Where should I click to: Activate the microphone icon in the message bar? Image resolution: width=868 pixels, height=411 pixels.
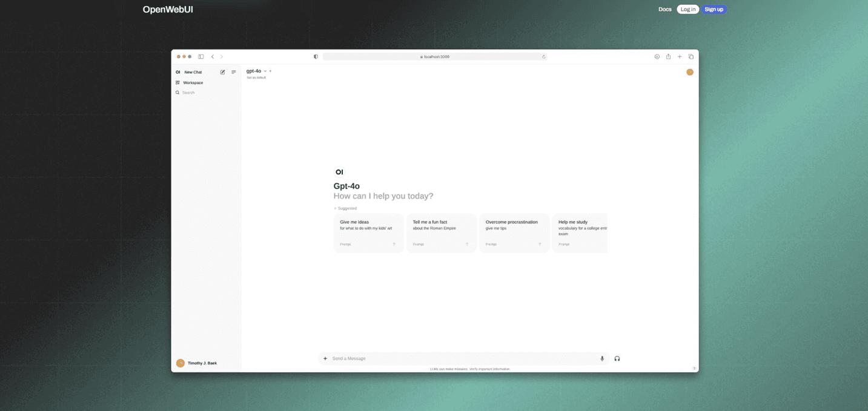click(x=602, y=358)
